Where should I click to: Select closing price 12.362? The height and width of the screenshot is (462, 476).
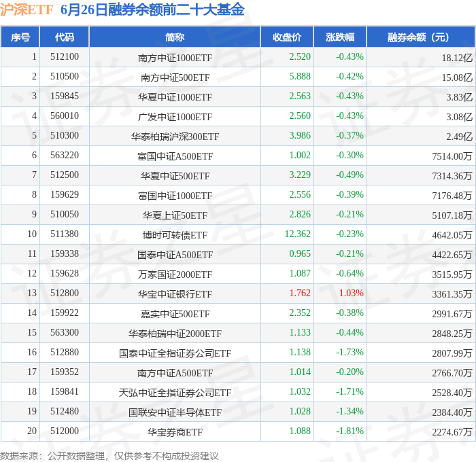click(x=298, y=234)
